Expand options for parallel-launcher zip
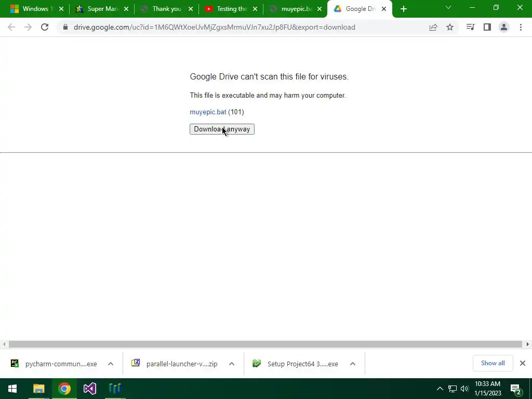The height and width of the screenshot is (399, 532). pyautogui.click(x=231, y=364)
